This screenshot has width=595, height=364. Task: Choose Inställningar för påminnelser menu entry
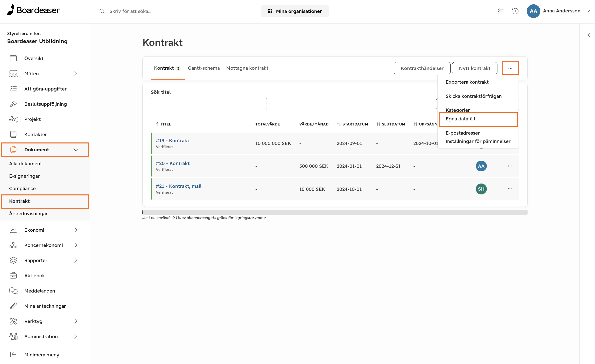(478, 141)
